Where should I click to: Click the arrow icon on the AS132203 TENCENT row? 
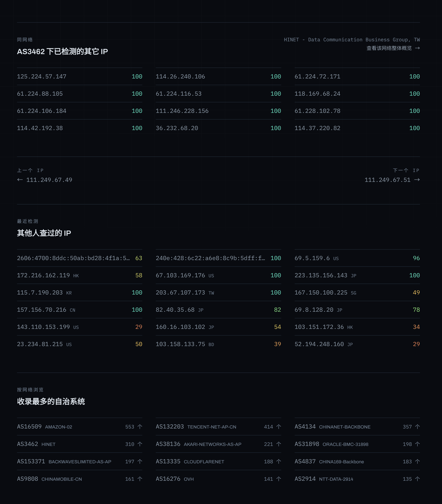click(279, 427)
